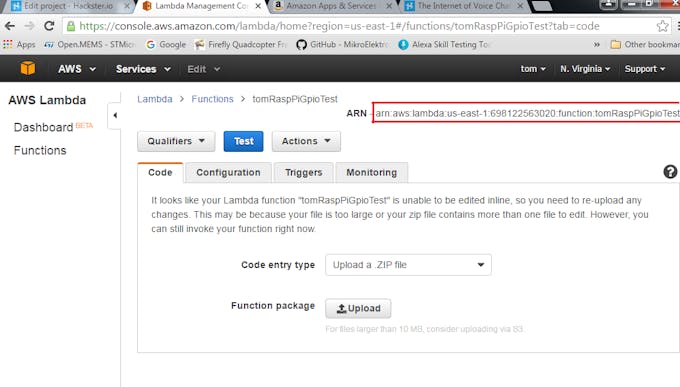Switch to the Internet of Voice browser tab
Image resolution: width=680 pixels, height=387 pixels.
coord(463,6)
